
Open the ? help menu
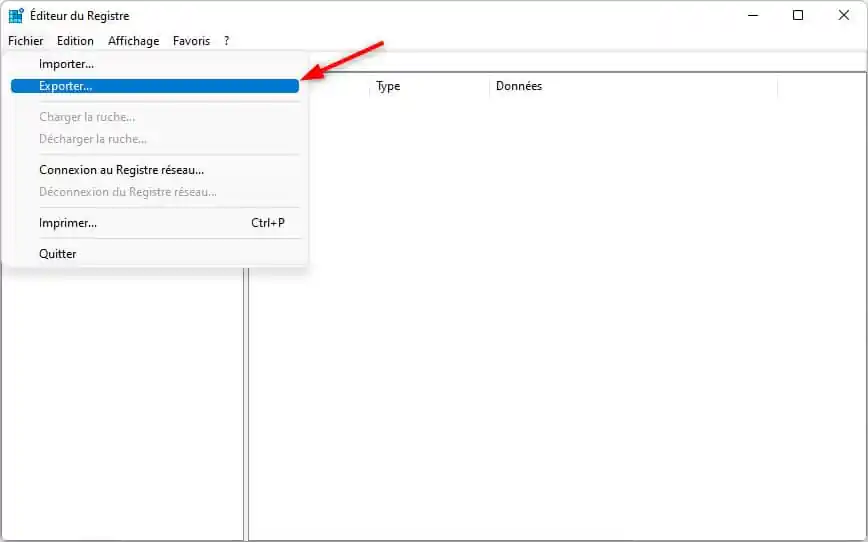pos(226,41)
